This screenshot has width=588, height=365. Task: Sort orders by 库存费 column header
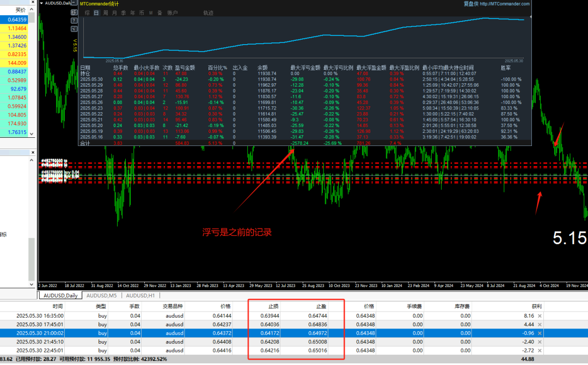click(462, 307)
